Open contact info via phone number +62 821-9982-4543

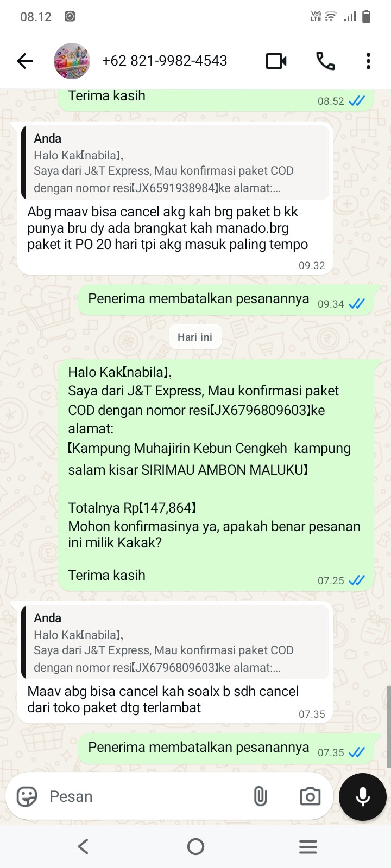(165, 61)
